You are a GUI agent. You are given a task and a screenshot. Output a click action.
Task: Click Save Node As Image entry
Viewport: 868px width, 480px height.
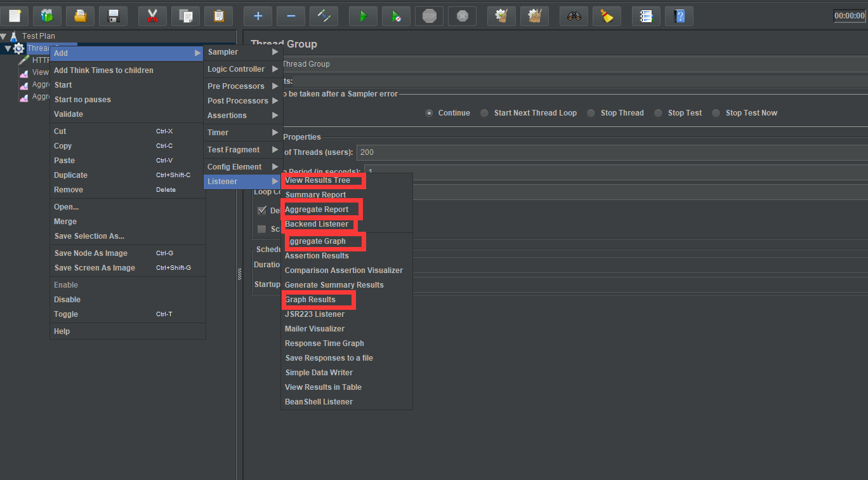128,253
